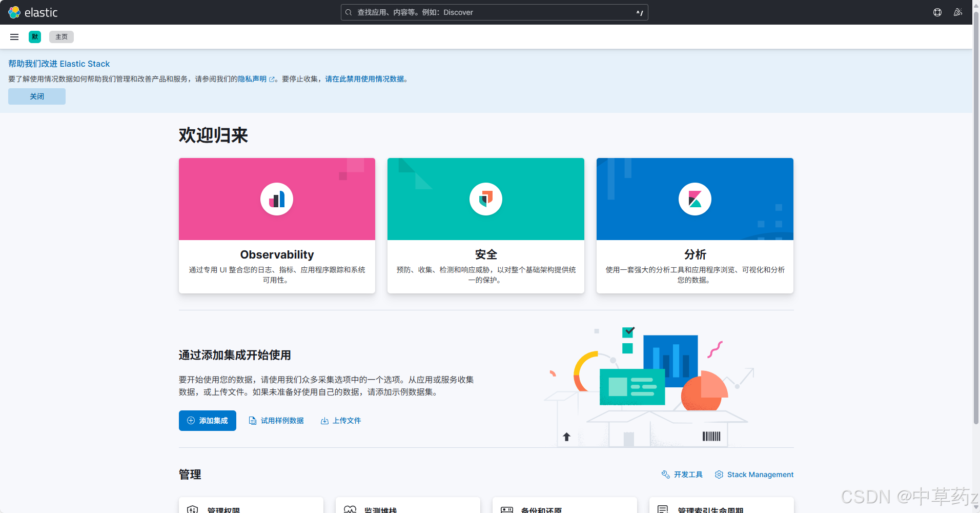Click the 欢迎归来 heading
The width and height of the screenshot is (980, 513).
(213, 135)
